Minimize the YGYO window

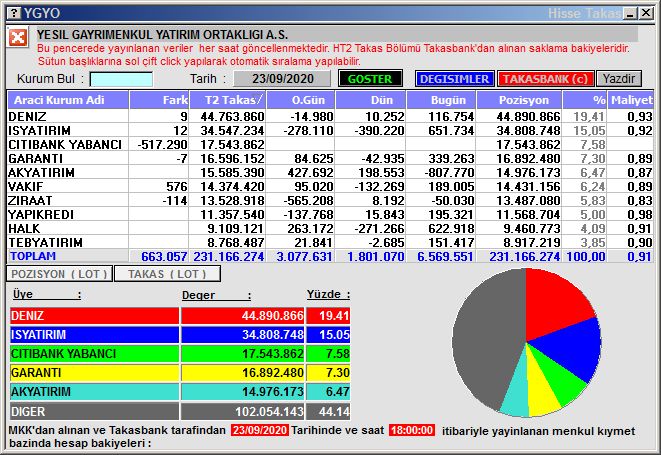click(x=631, y=13)
